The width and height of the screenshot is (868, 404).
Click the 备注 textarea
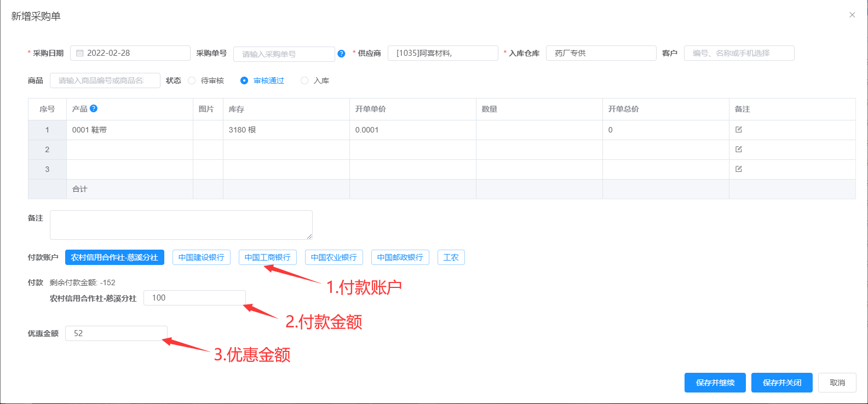pyautogui.click(x=181, y=225)
